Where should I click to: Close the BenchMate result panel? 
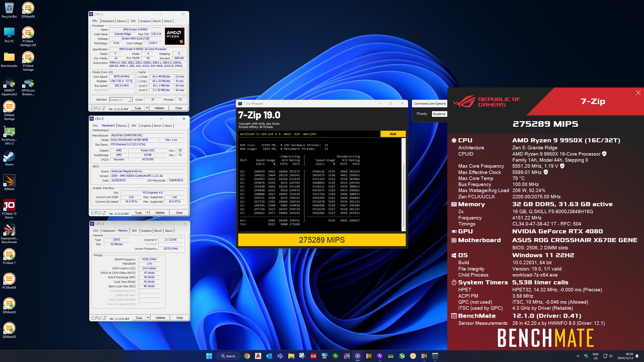pos(638,93)
